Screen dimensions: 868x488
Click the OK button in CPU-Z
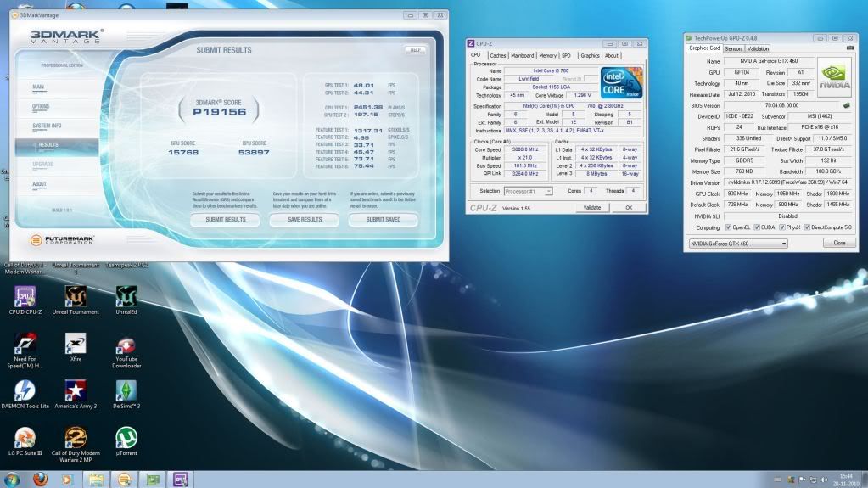(x=629, y=208)
